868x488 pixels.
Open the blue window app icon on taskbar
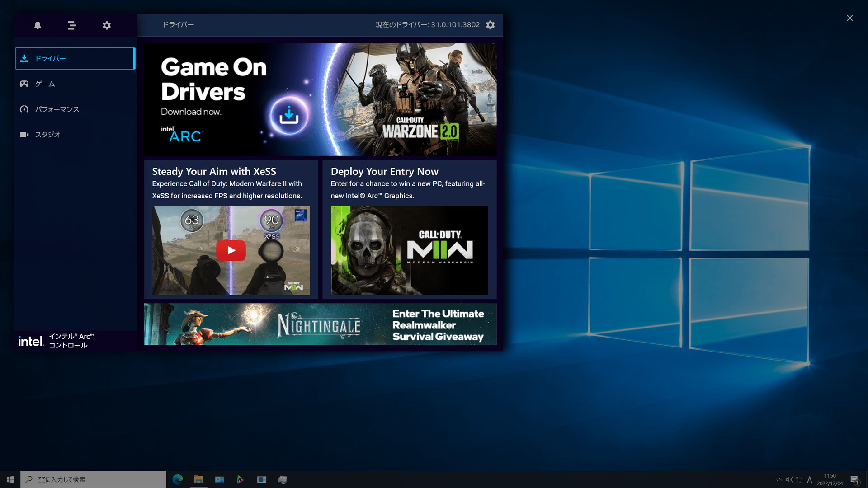pyautogui.click(x=262, y=479)
